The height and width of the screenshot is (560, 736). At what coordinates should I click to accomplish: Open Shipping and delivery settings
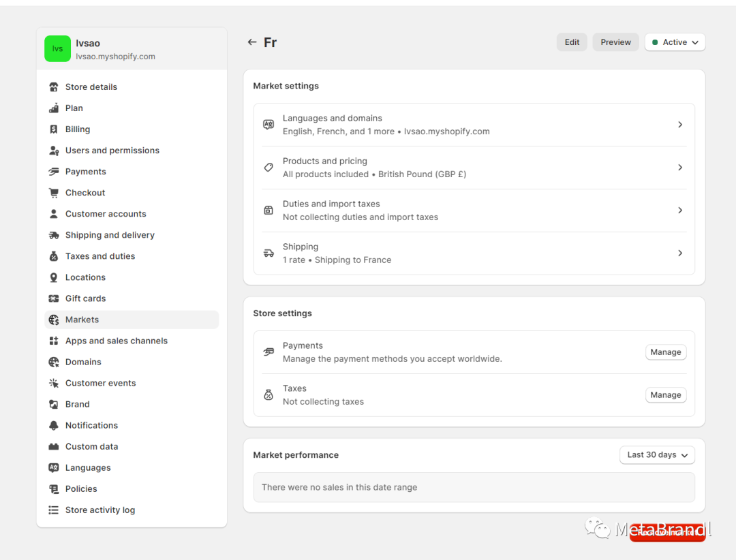click(x=132, y=235)
